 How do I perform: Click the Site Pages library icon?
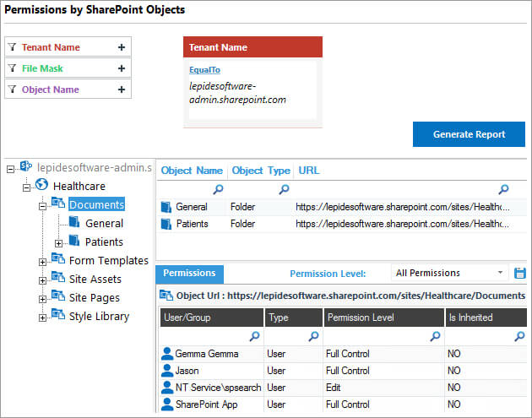[58, 296]
